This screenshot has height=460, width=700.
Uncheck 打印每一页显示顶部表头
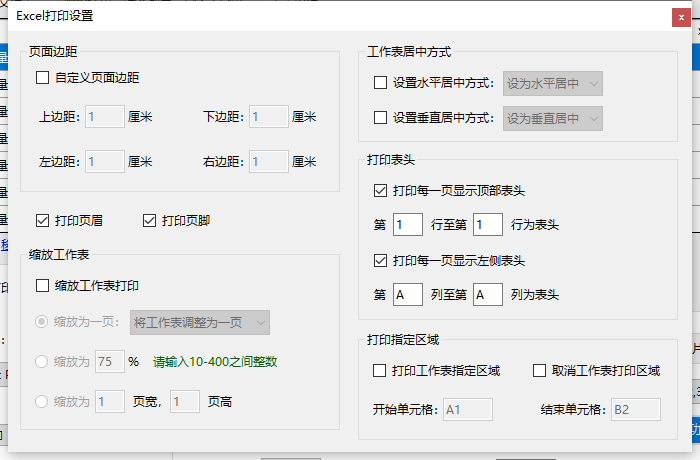tap(380, 191)
